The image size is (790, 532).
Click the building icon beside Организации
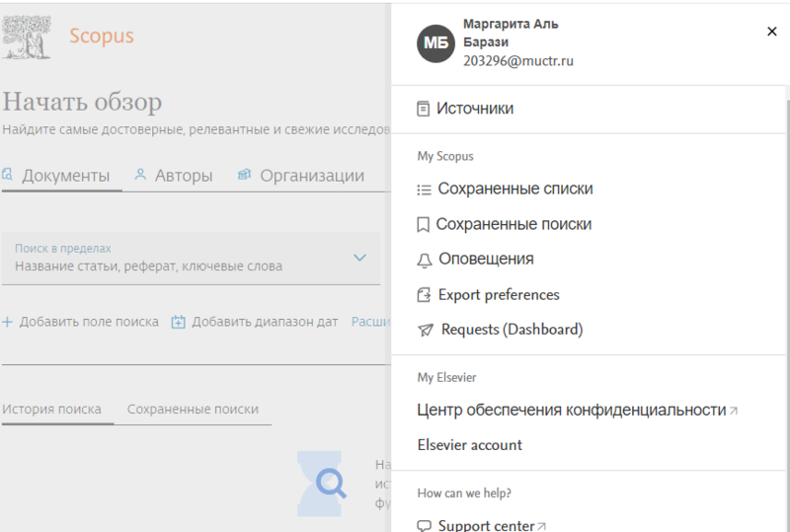coord(244,175)
